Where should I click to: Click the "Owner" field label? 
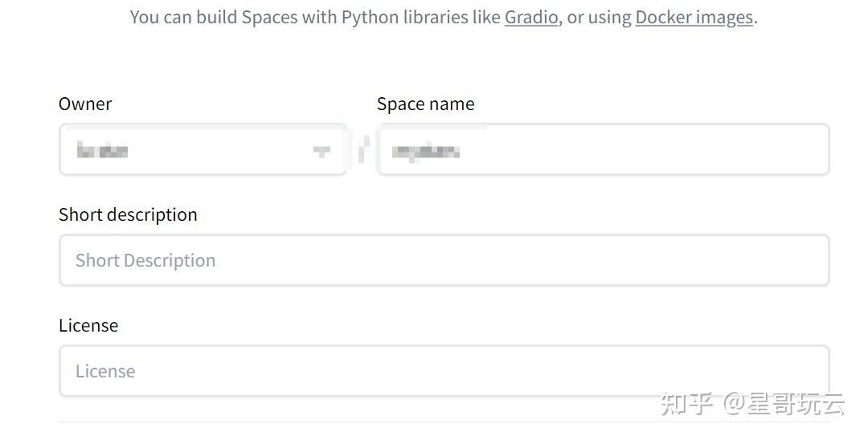click(85, 104)
